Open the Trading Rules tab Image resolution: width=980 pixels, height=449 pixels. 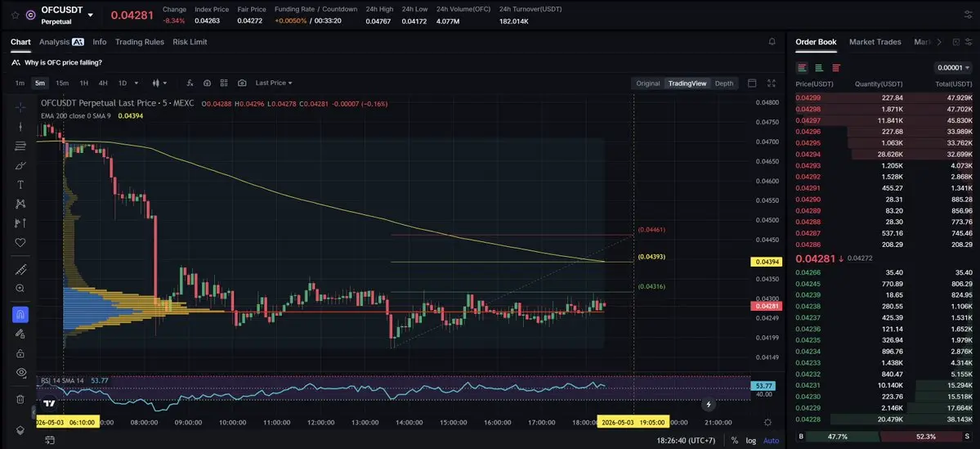click(140, 42)
